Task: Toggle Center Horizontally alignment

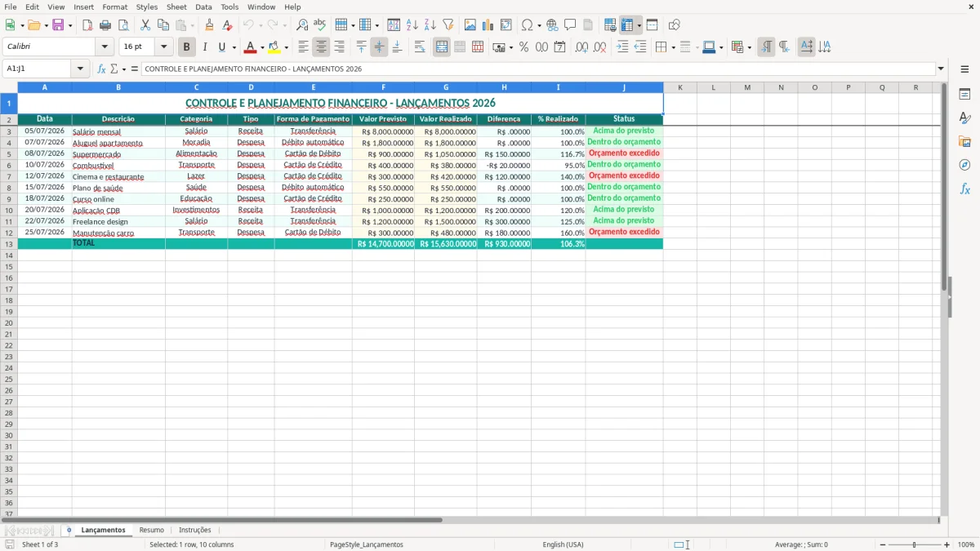Action: click(x=321, y=47)
